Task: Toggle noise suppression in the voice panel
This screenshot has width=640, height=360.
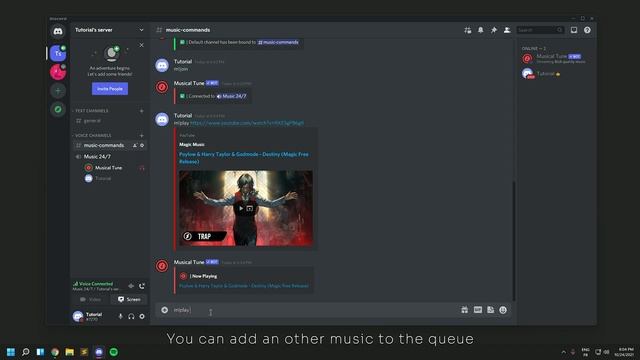Action: [x=131, y=286]
